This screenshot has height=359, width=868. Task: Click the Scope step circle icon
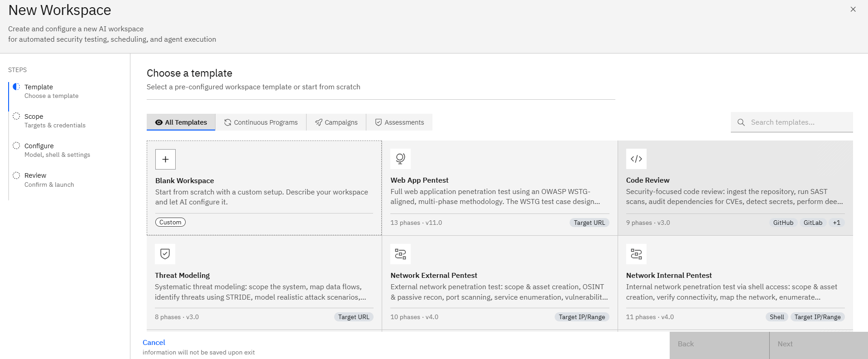point(16,116)
